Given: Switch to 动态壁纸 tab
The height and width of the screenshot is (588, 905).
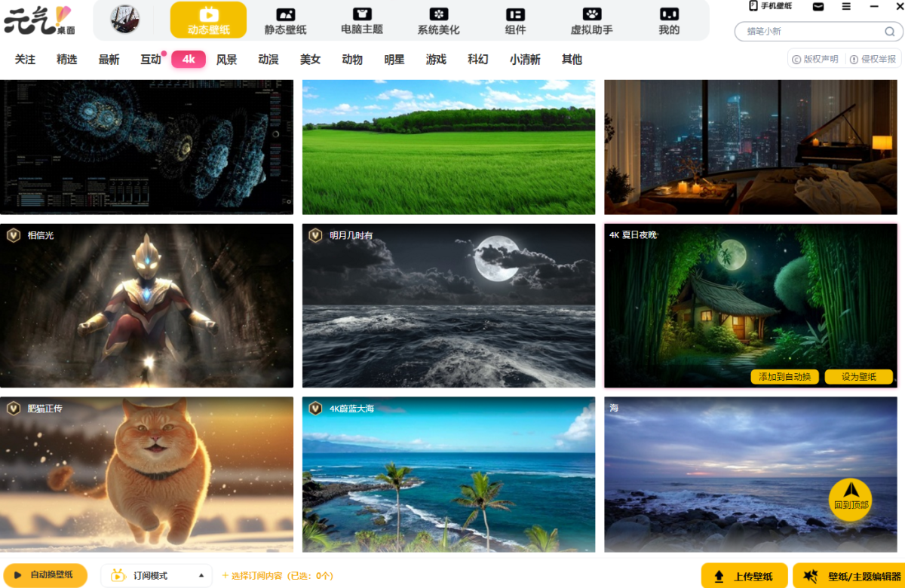Looking at the screenshot, I should tap(208, 20).
